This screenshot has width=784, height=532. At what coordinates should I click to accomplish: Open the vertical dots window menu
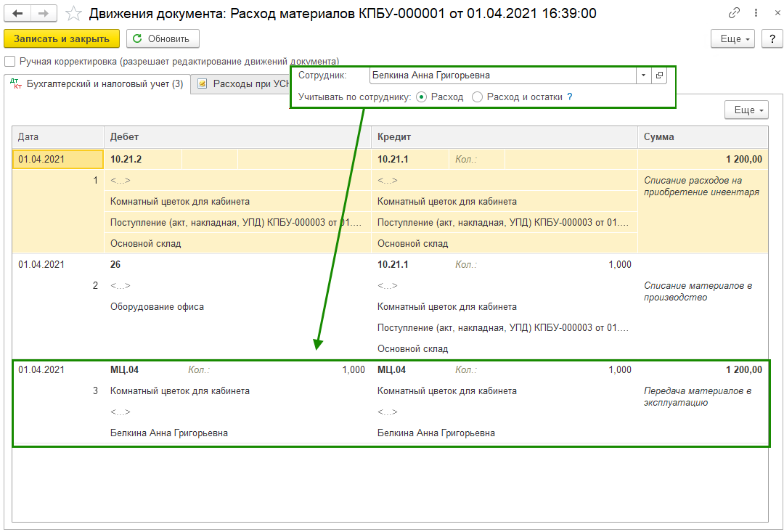click(754, 13)
